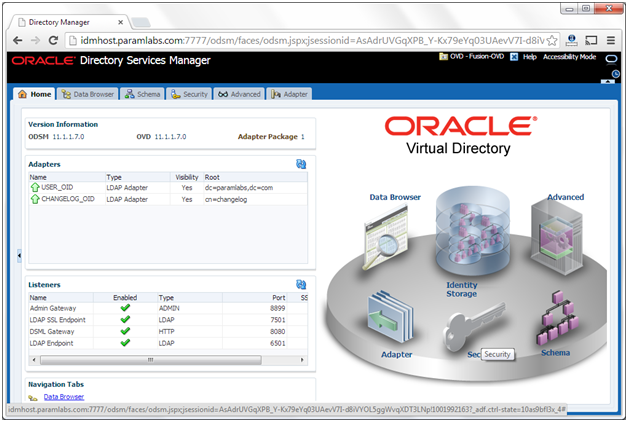
Task: Click the cast screen icon in toolbar
Action: coord(591,40)
